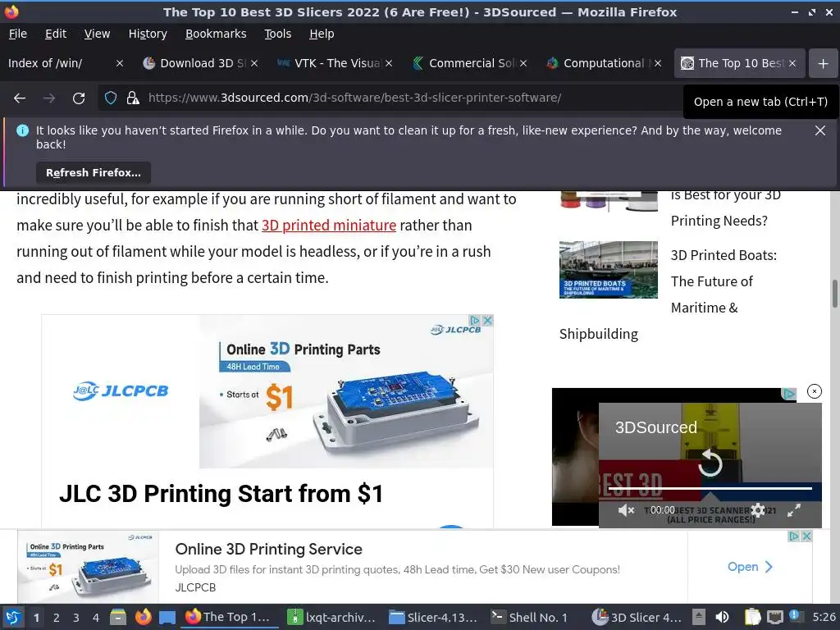Click the 3D Printed Boats thumbnail

tap(609, 269)
